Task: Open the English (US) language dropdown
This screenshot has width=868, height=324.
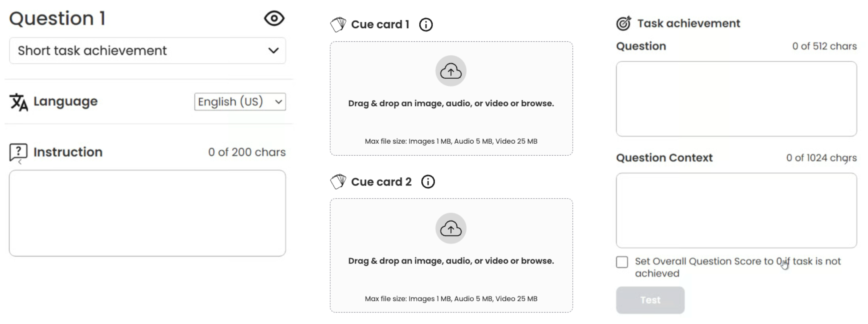Action: pyautogui.click(x=240, y=102)
